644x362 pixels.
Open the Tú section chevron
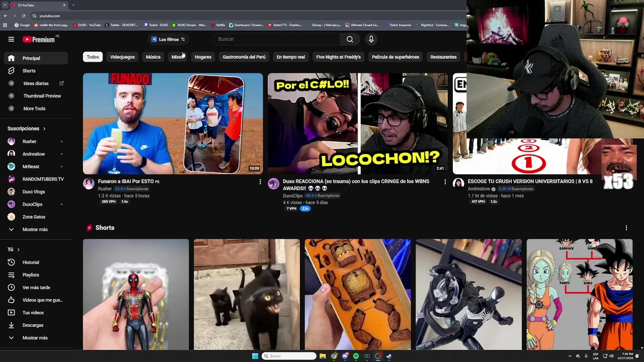(x=18, y=250)
